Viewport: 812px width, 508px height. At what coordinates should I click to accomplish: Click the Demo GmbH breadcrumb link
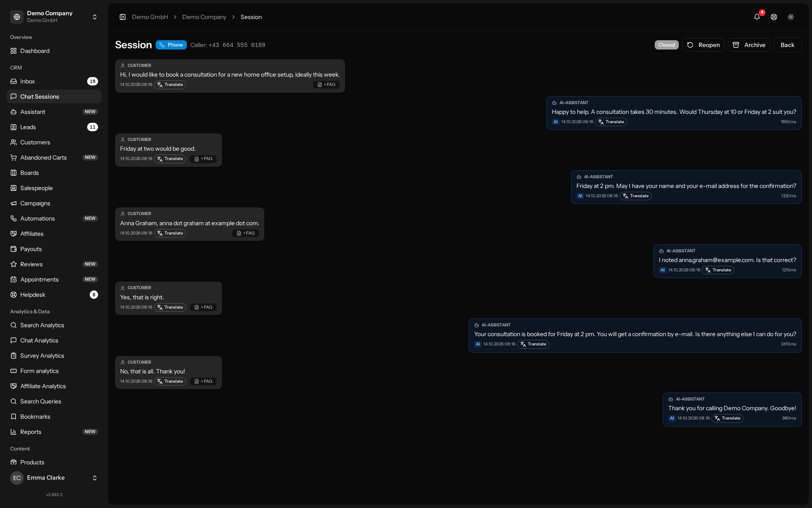coord(150,17)
